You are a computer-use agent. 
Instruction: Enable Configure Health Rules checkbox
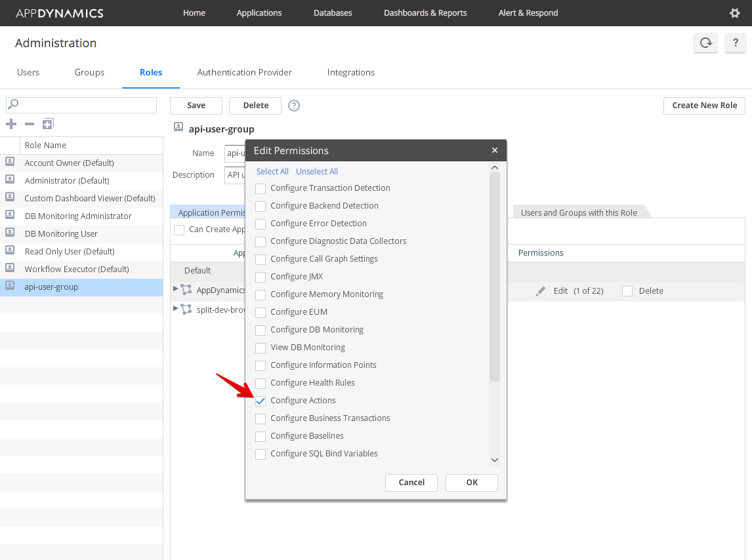tap(261, 383)
